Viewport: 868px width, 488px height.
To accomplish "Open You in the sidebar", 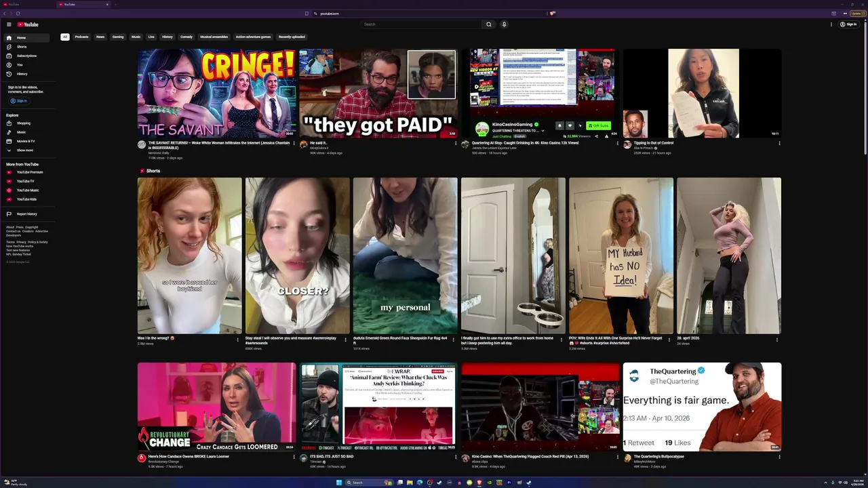I will (27, 64).
